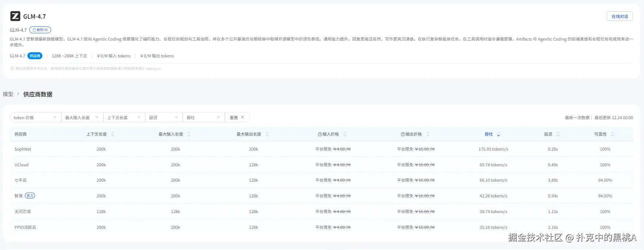The height and width of the screenshot is (250, 644).
Task: Open the 吞吐 filter dropdown
Action: [x=203, y=117]
